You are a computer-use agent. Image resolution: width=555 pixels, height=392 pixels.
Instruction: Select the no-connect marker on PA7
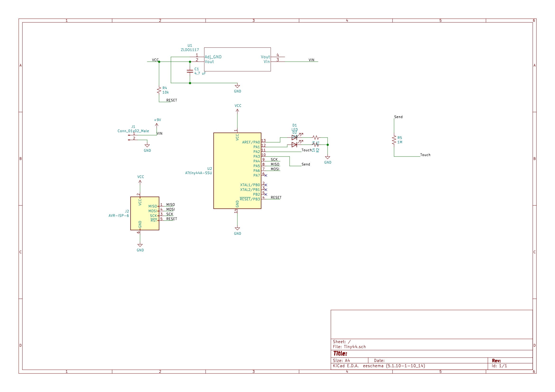click(x=266, y=175)
